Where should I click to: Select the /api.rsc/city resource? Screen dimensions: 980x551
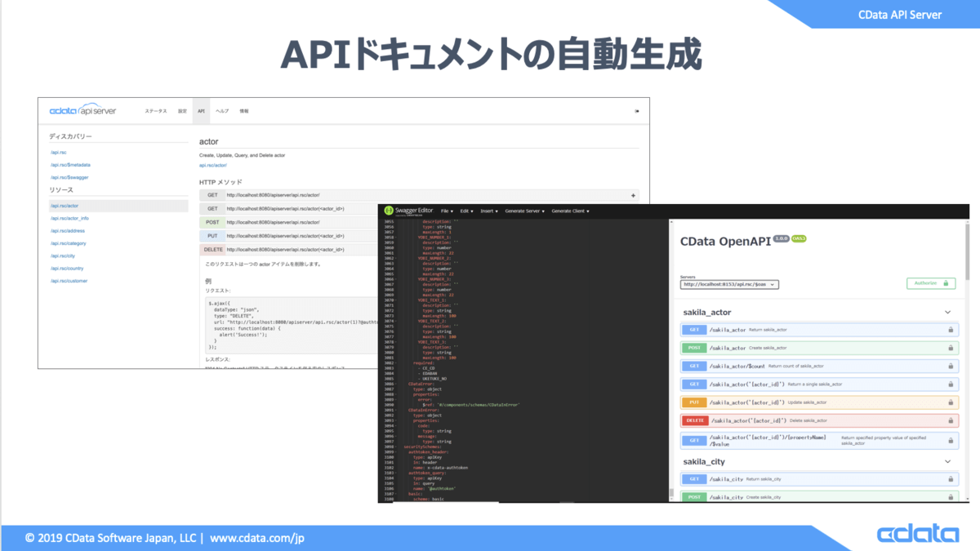[62, 256]
